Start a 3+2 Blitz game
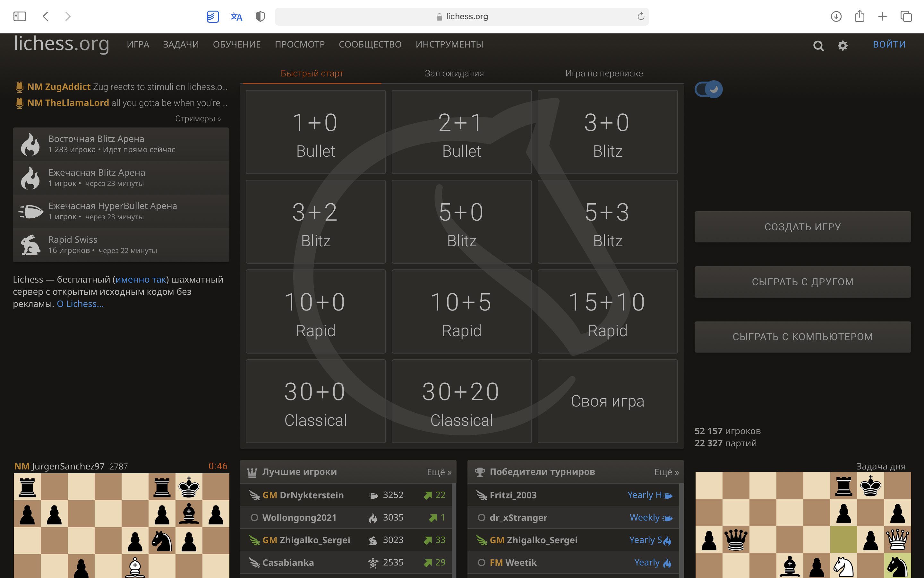 [x=316, y=222]
